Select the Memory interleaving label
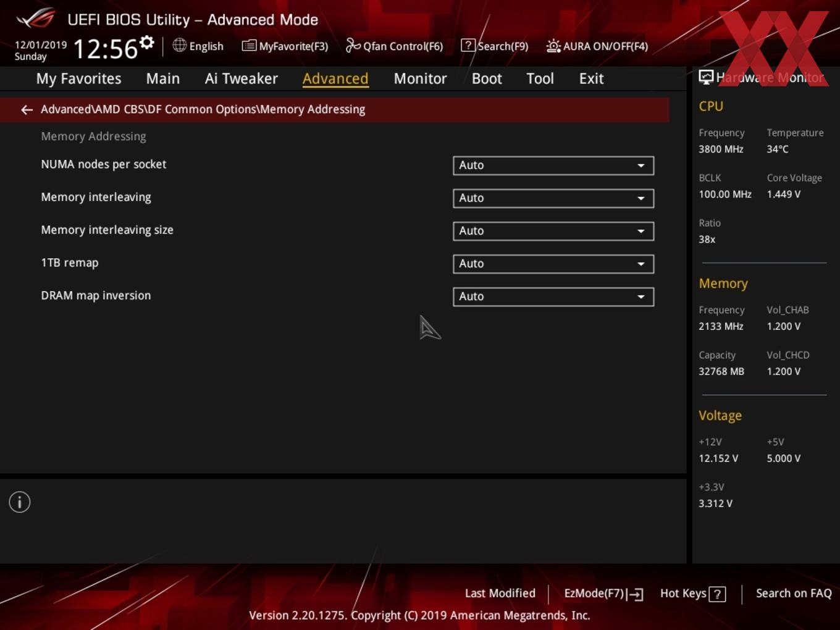This screenshot has height=630, width=840. [96, 197]
